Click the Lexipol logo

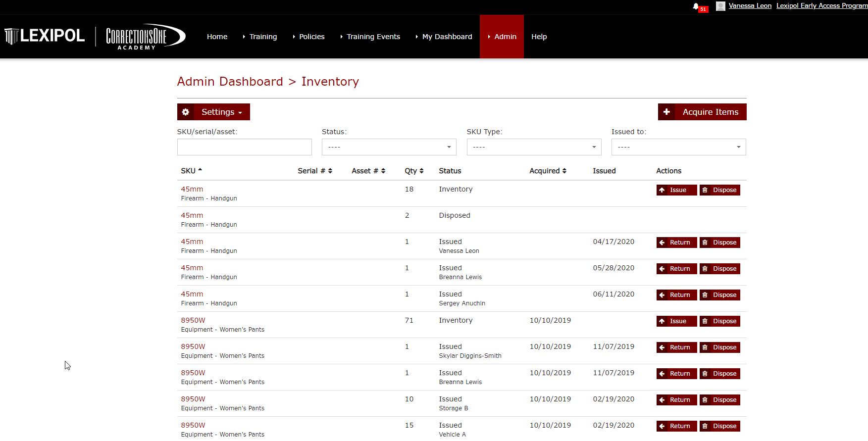45,36
